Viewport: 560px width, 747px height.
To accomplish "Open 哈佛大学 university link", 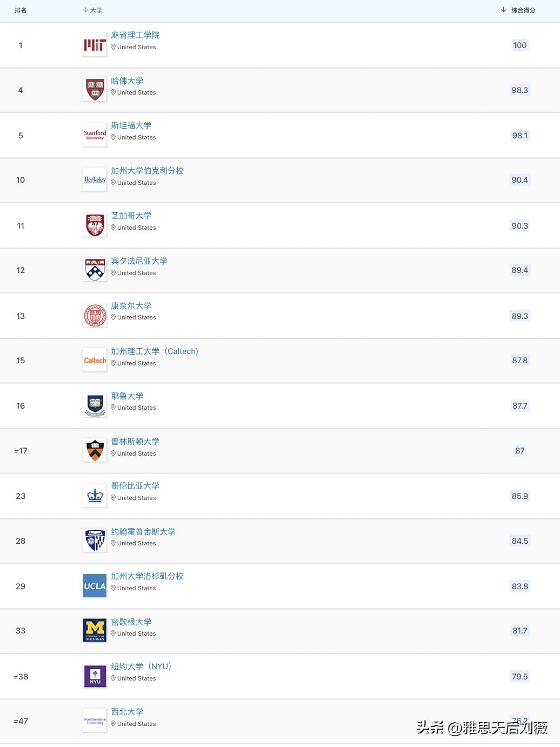I will 127,81.
